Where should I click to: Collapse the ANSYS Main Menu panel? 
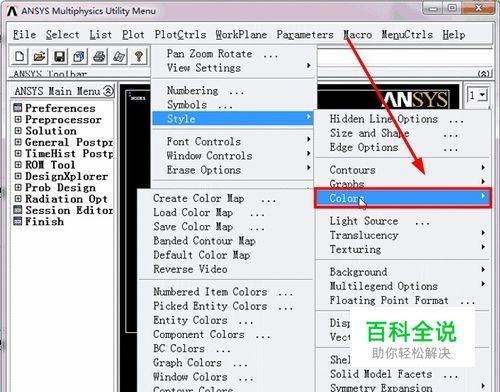pyautogui.click(x=108, y=91)
